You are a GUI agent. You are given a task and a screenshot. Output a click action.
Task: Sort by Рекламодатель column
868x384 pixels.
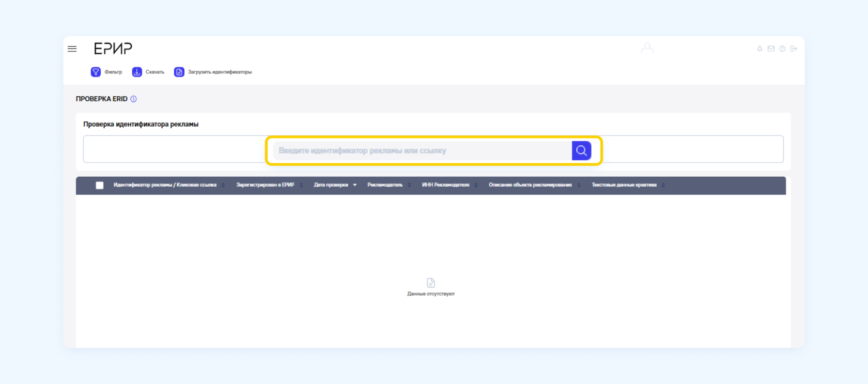pos(389,185)
